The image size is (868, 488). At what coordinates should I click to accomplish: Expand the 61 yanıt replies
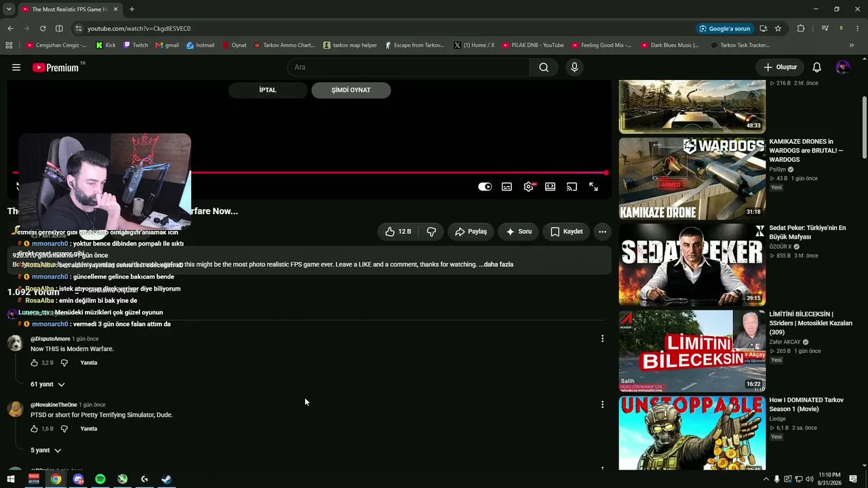pyautogui.click(x=47, y=384)
